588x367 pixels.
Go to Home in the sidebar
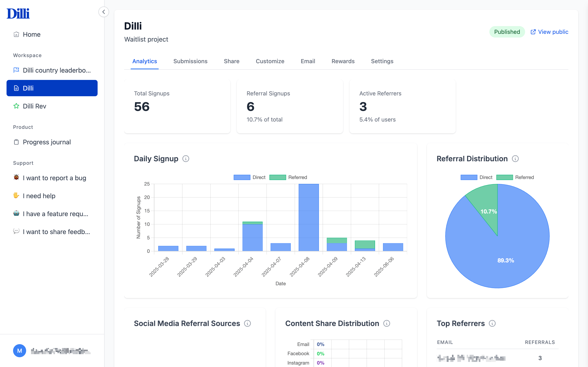coord(32,34)
